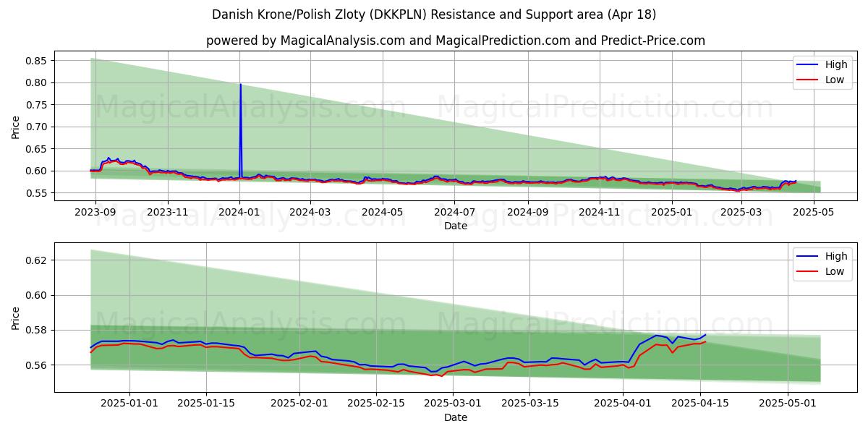Click the '2025-05' x-axis label in top chart
The image size is (868, 434).
[813, 212]
